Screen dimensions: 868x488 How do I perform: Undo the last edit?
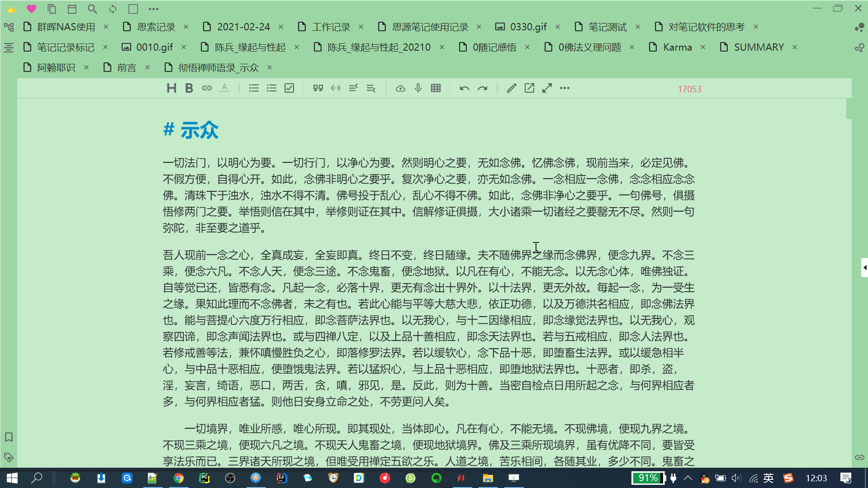(x=464, y=88)
